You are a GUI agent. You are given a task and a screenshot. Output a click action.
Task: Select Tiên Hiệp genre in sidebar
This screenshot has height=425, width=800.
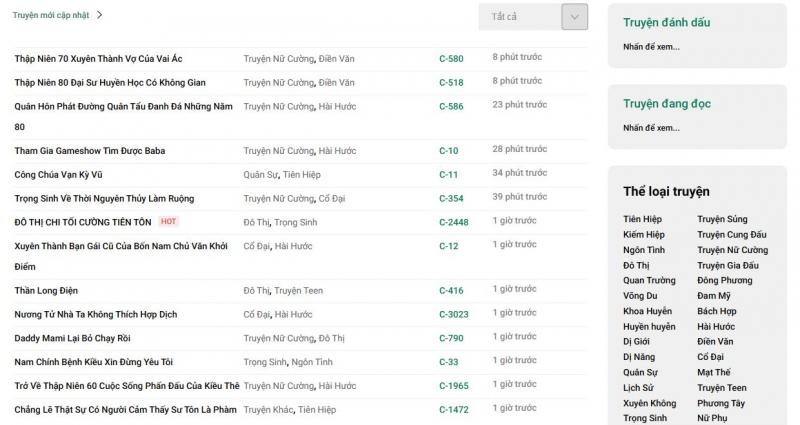[642, 219]
